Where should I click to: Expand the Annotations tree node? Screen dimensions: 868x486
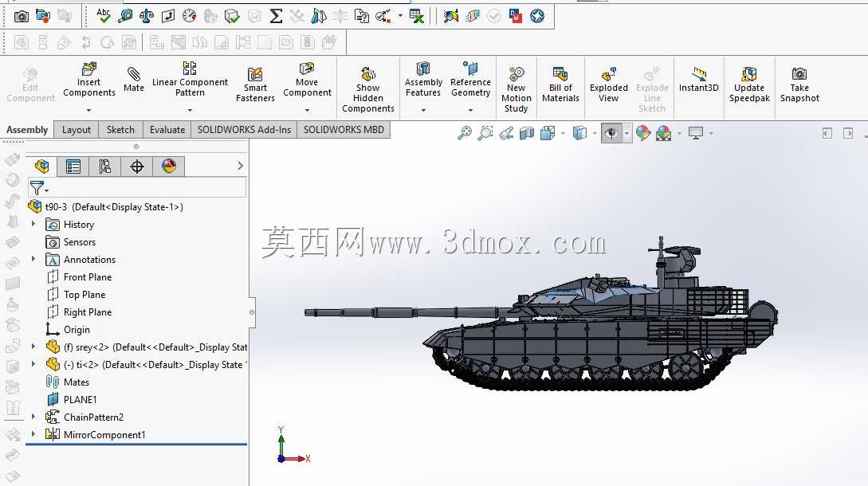coord(33,259)
